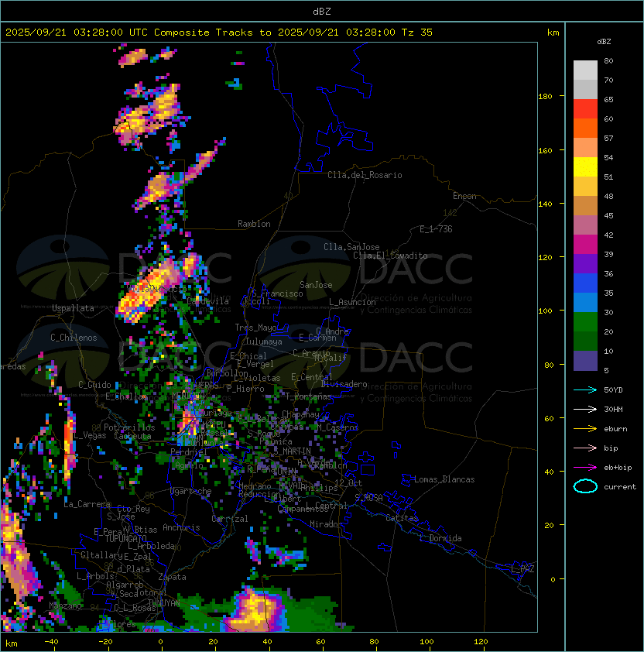Select the red 60-65 dBZ color swatch
Viewport: 644px width, 652px height.
(585, 109)
